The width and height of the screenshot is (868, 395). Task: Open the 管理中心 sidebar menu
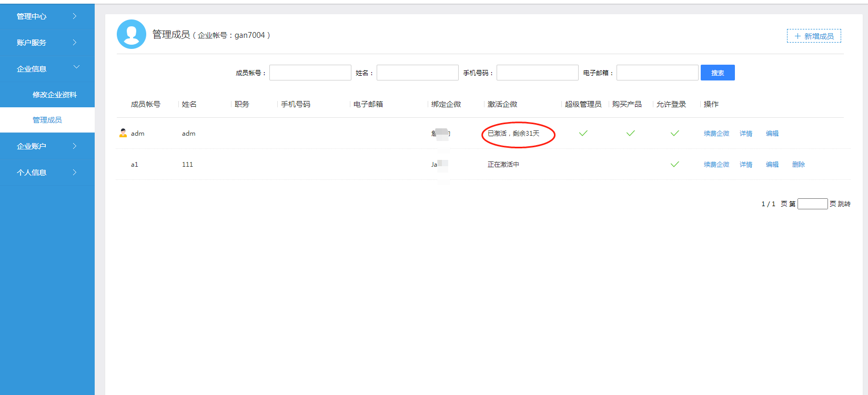tap(47, 16)
